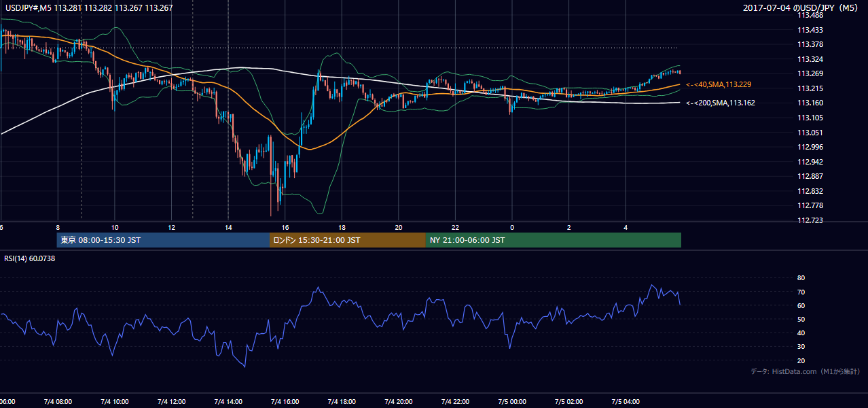Click the 7/5 00:00 time axis label
Screen dimensions: 868x408
[x=512, y=401]
